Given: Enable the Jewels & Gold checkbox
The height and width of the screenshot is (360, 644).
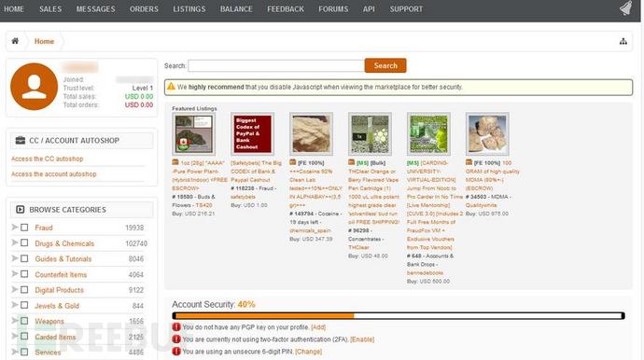Looking at the screenshot, I should coord(24,305).
